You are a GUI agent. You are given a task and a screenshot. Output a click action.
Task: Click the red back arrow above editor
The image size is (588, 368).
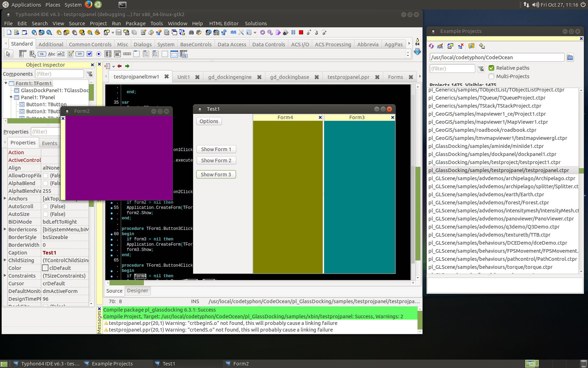point(119,66)
